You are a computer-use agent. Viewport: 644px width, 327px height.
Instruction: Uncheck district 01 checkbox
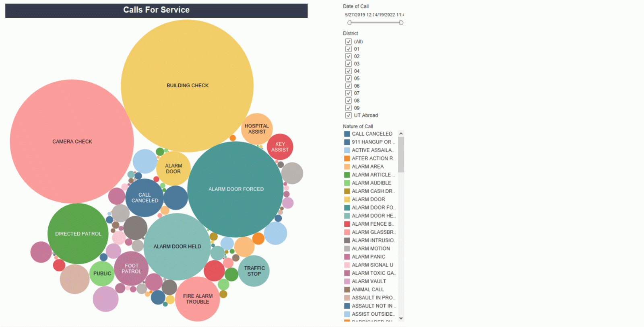pyautogui.click(x=349, y=49)
